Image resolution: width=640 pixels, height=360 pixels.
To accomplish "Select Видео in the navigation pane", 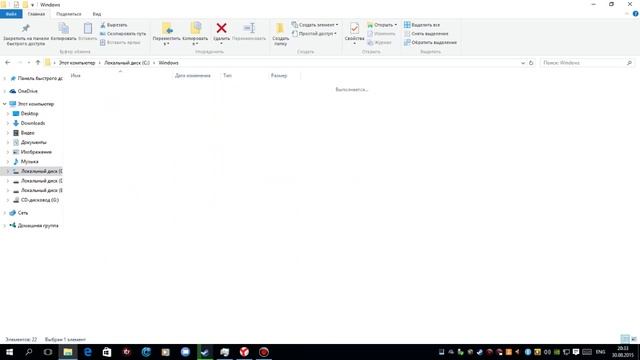I will pyautogui.click(x=27, y=133).
